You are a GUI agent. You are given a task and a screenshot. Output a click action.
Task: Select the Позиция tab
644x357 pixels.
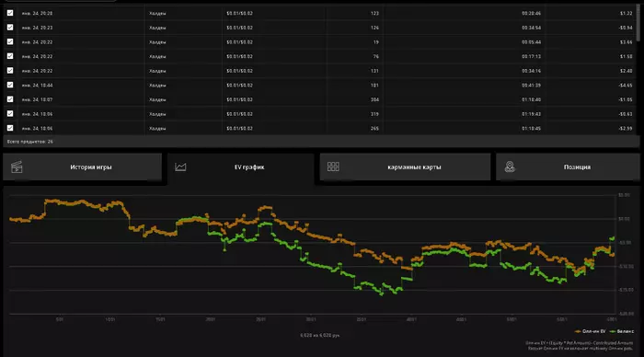[x=568, y=167]
